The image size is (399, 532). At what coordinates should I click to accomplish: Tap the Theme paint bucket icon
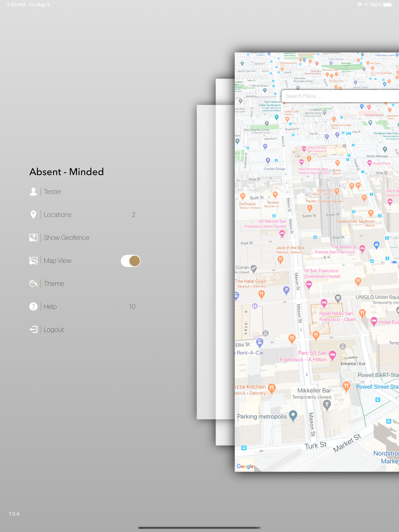tap(34, 284)
